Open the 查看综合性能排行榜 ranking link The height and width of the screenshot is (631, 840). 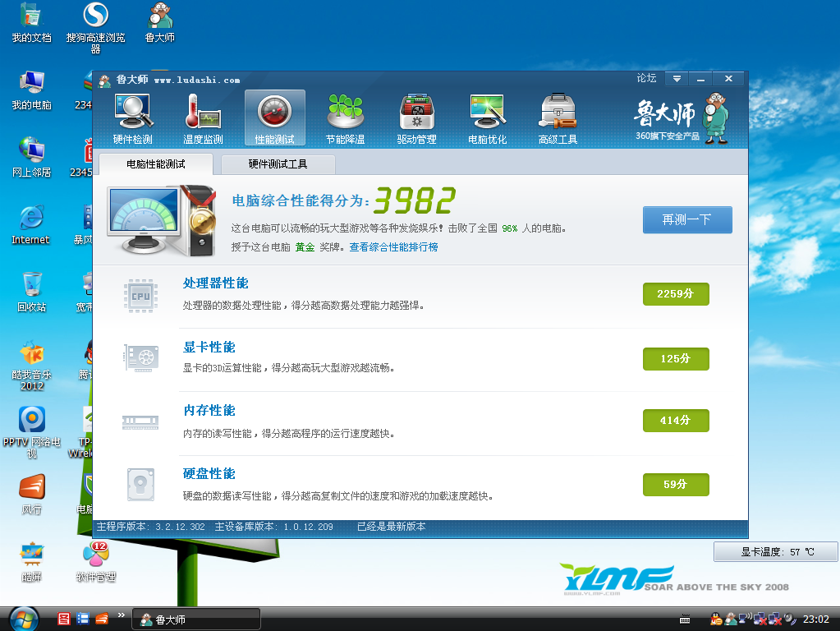pos(394,247)
